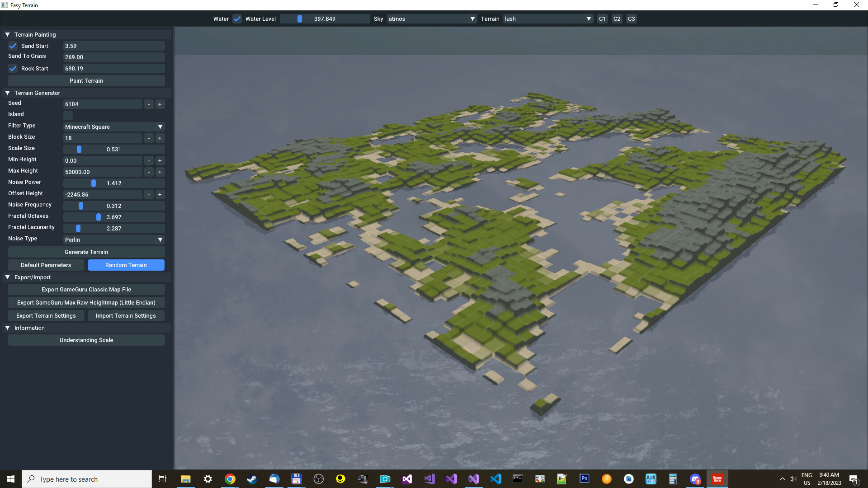Launch Photoshop from the taskbar
Viewport: 868px width, 488px height.
pyautogui.click(x=585, y=479)
